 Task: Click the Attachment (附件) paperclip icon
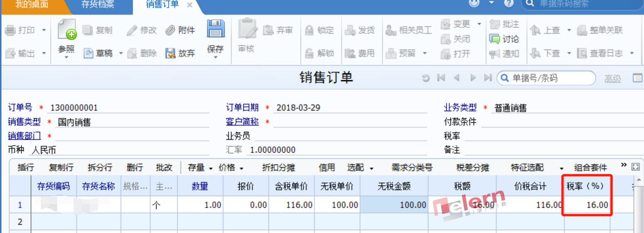click(170, 30)
